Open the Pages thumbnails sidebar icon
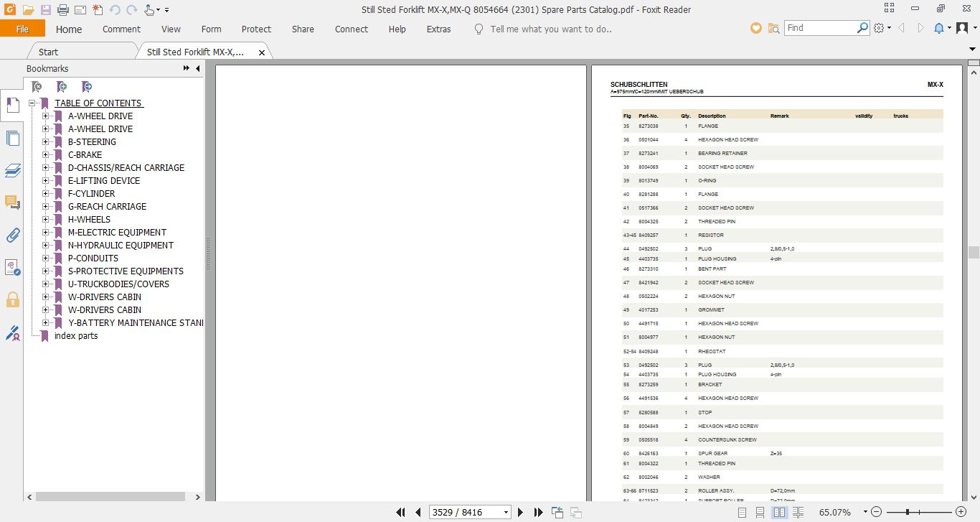 12,138
